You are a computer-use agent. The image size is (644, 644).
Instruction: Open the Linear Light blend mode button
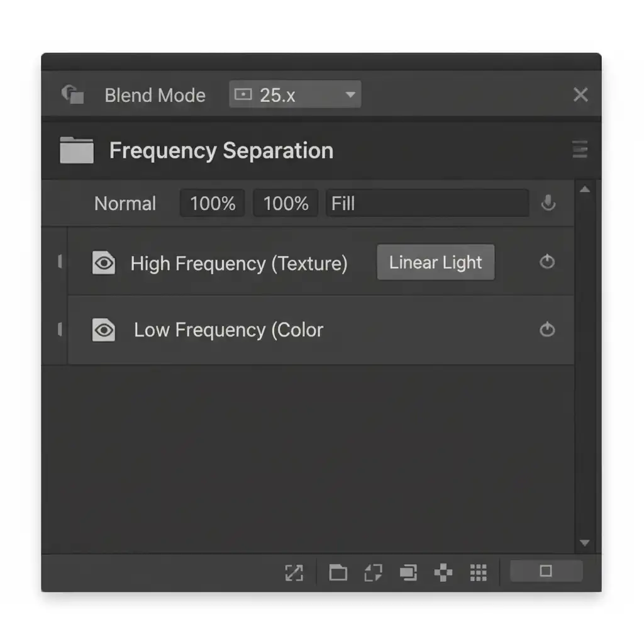click(x=435, y=263)
